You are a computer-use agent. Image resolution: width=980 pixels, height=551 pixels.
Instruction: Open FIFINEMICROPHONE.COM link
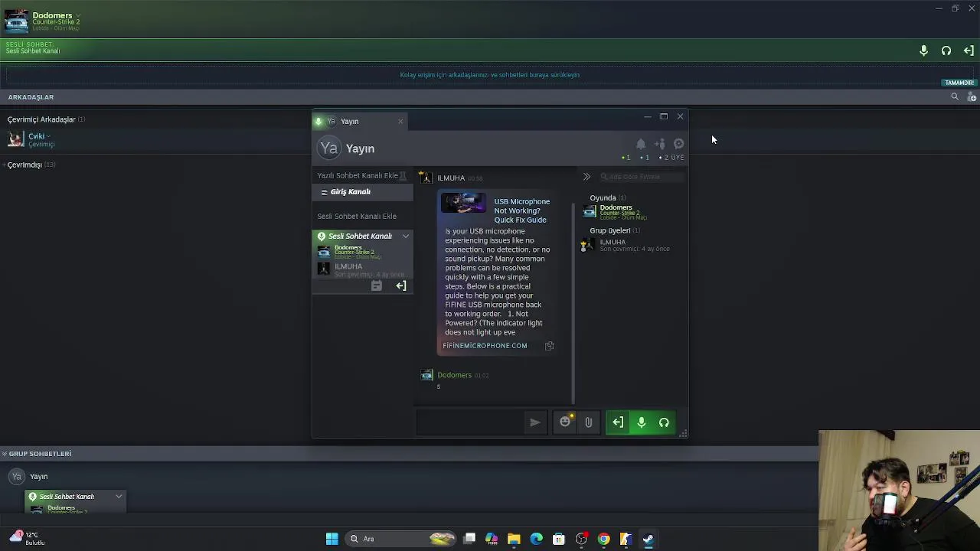(x=485, y=346)
